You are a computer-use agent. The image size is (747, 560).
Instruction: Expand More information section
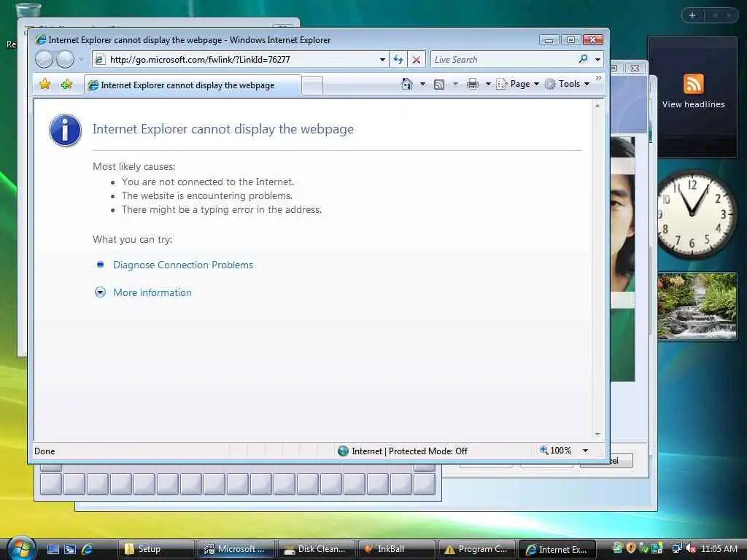tap(152, 292)
